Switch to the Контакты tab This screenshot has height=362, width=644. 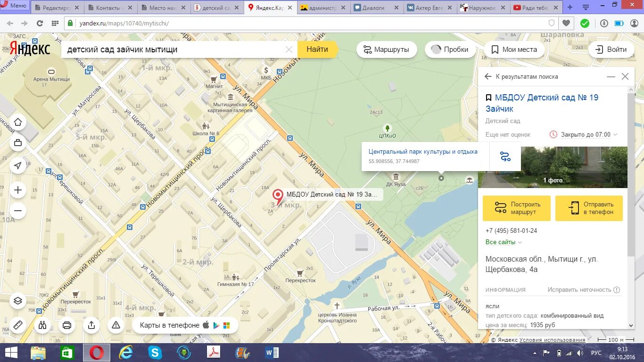tap(111, 8)
